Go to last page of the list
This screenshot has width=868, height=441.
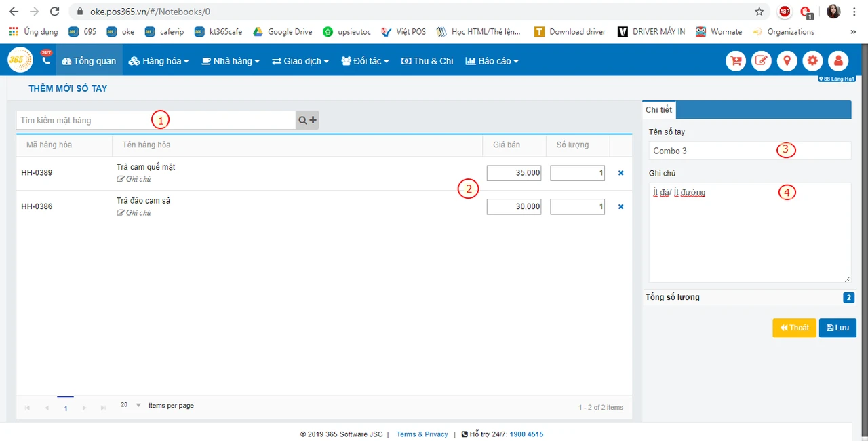click(x=103, y=408)
